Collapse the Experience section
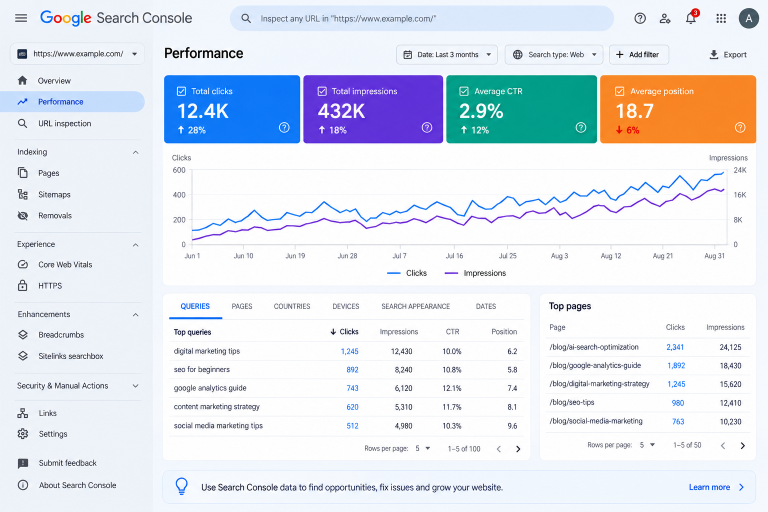Viewport: 768px width, 512px height. coord(136,244)
